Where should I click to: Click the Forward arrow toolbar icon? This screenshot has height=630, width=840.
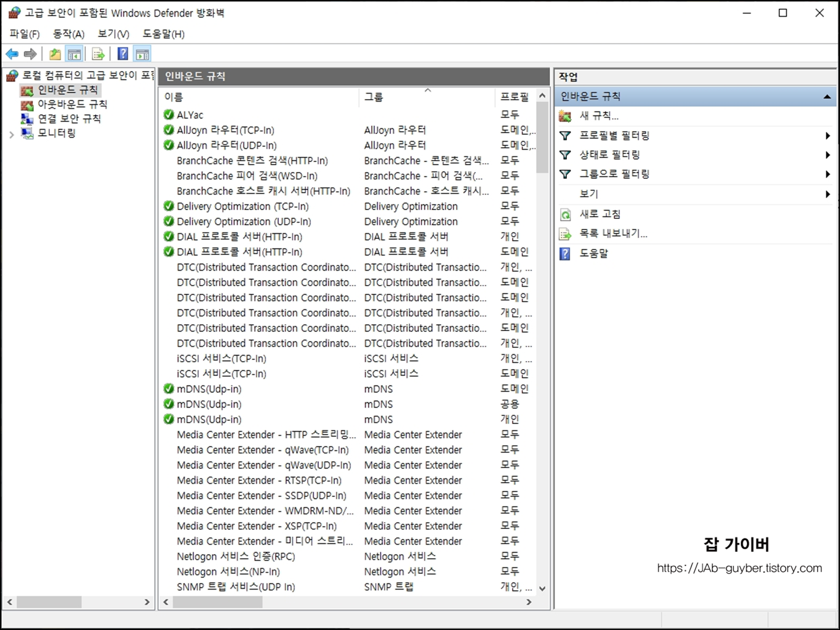[x=30, y=54]
